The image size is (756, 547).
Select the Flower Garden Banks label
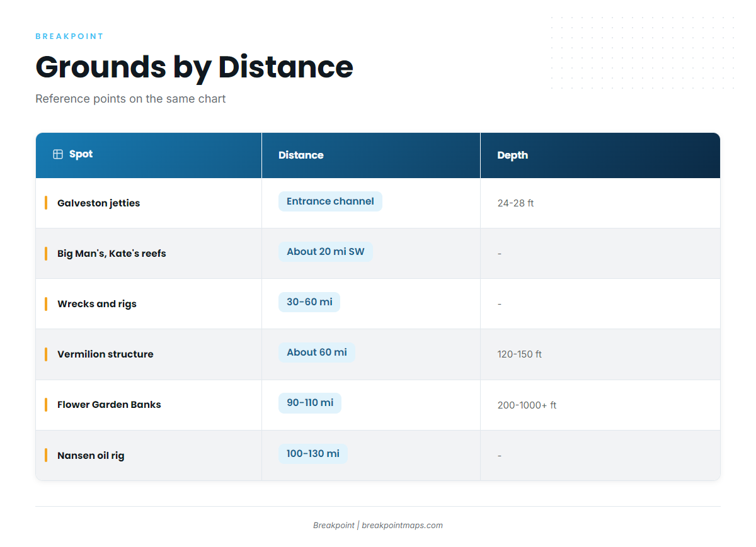click(109, 405)
